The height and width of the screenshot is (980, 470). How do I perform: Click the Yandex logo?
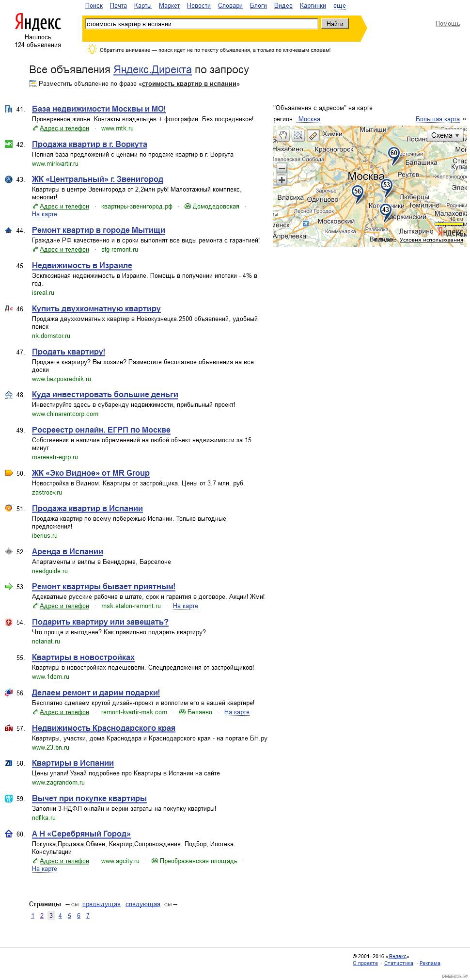pos(38,22)
